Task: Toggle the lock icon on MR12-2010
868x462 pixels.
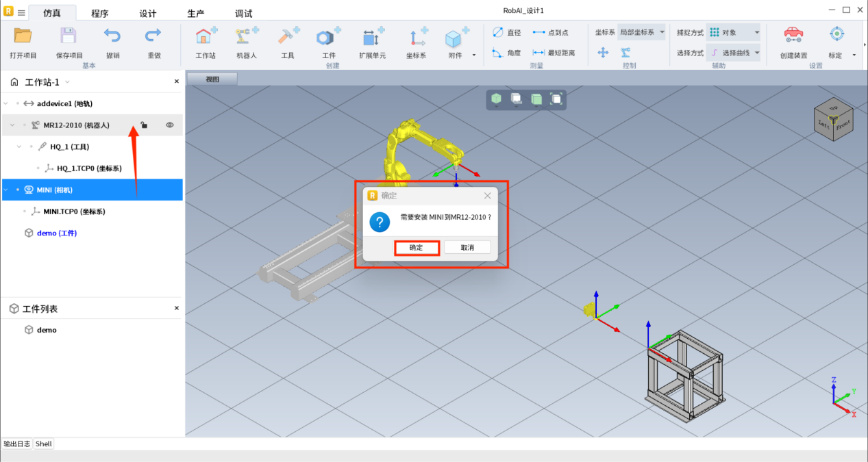Action: tap(144, 125)
